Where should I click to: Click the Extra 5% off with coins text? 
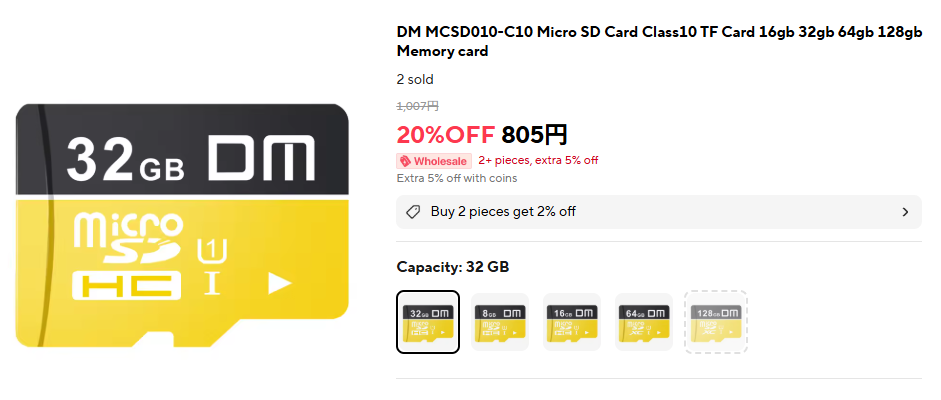click(457, 178)
